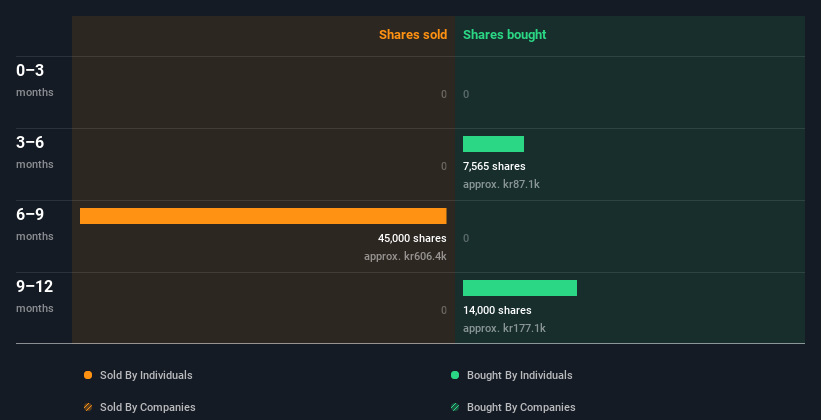Click the 9–12 months row label
The width and height of the screenshot is (821, 420).
coord(35,296)
